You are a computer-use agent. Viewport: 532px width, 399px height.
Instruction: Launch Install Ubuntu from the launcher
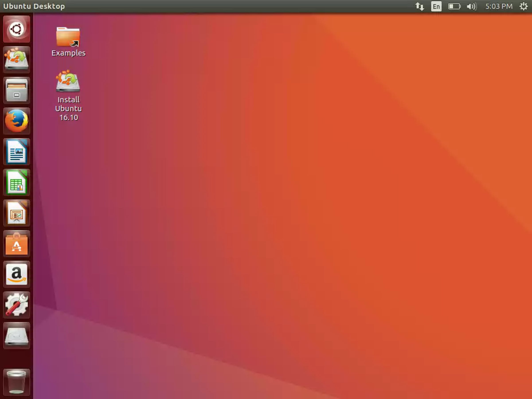pyautogui.click(x=17, y=60)
